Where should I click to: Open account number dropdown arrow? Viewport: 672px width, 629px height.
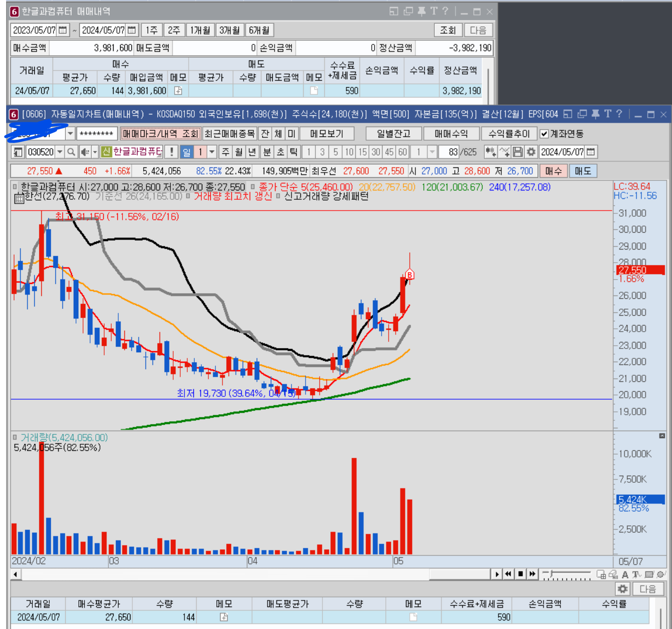[70, 134]
